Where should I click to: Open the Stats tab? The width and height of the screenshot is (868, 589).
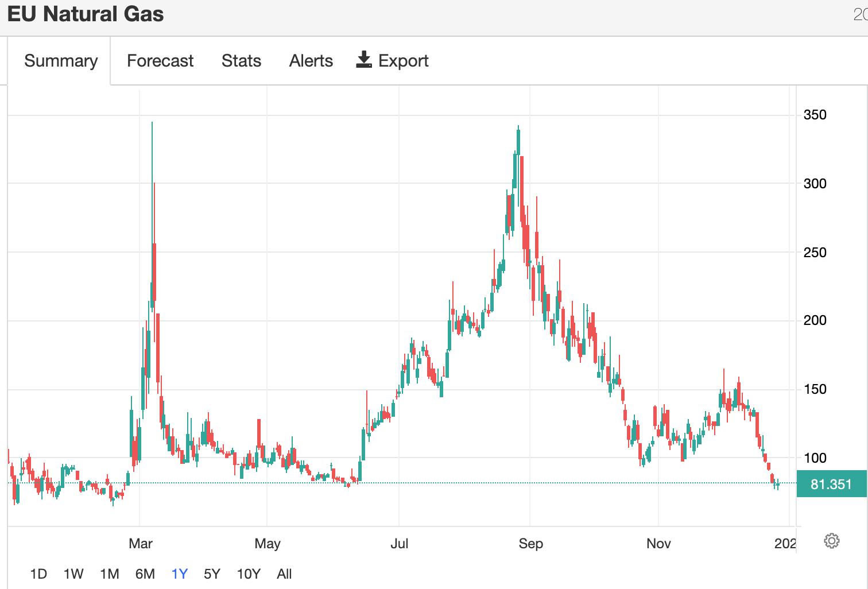click(x=241, y=61)
